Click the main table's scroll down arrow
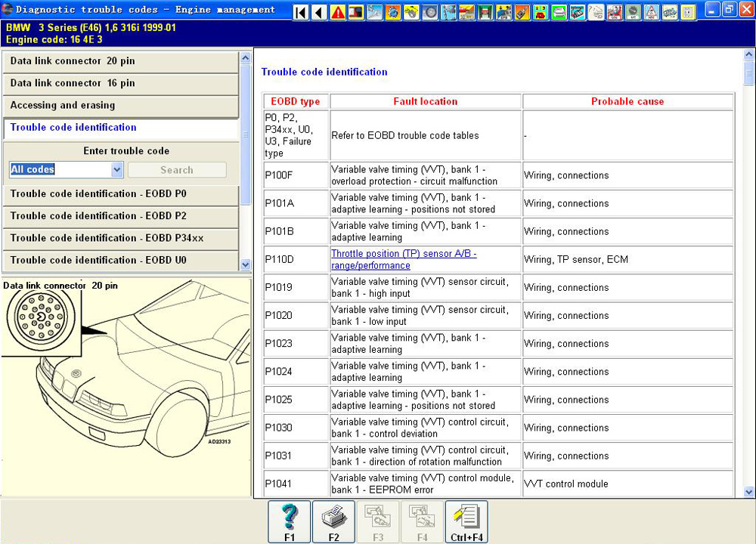Viewport: 756px width, 544px height. (x=748, y=492)
